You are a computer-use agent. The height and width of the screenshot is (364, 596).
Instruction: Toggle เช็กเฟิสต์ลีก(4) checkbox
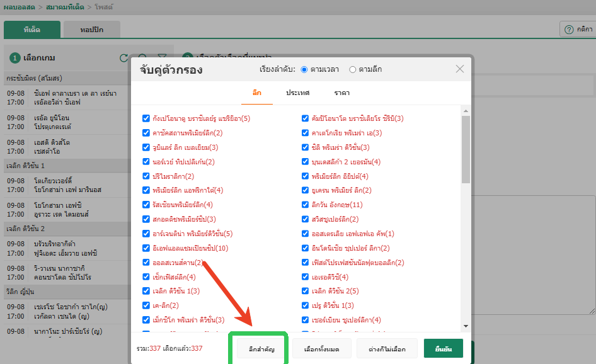(x=146, y=277)
